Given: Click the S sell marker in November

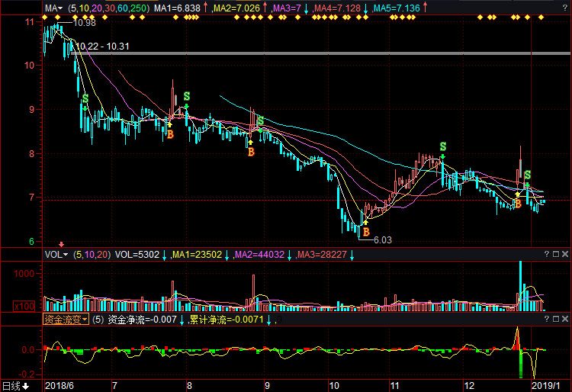Looking at the screenshot, I should tap(443, 146).
